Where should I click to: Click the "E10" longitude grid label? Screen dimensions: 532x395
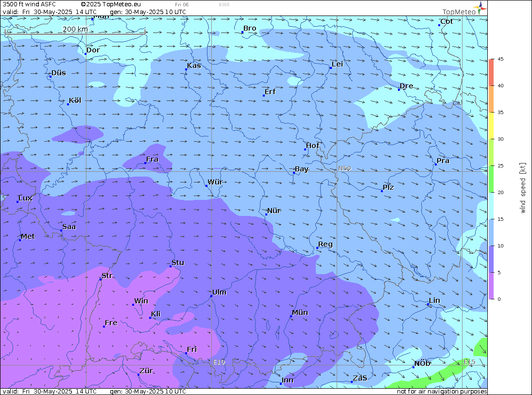[x=219, y=362]
